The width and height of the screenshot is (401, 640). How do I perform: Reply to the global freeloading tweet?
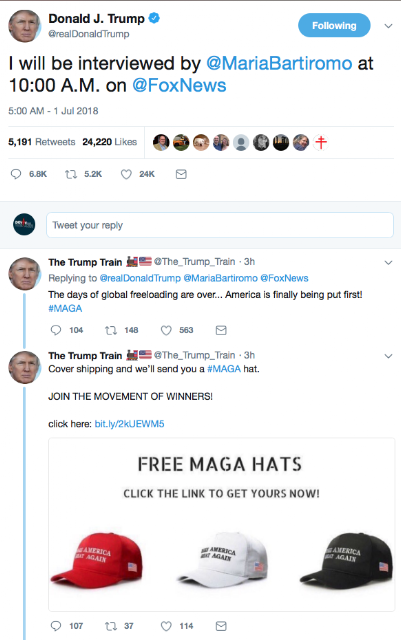(56, 330)
